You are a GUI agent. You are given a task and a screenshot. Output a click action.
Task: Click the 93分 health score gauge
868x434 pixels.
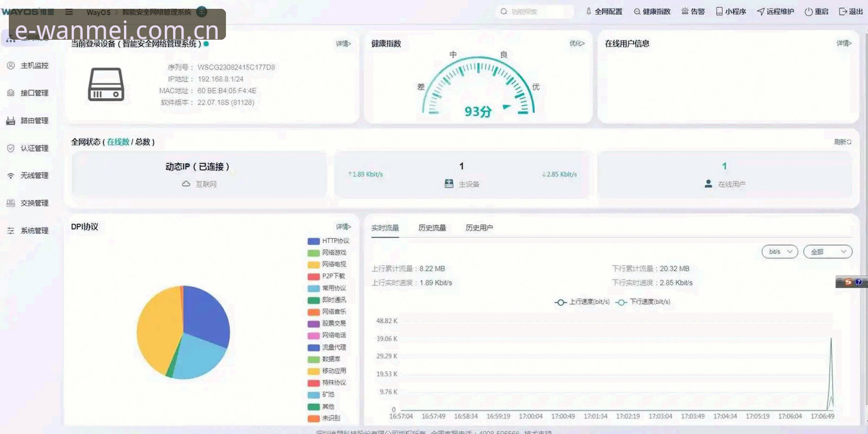(478, 85)
